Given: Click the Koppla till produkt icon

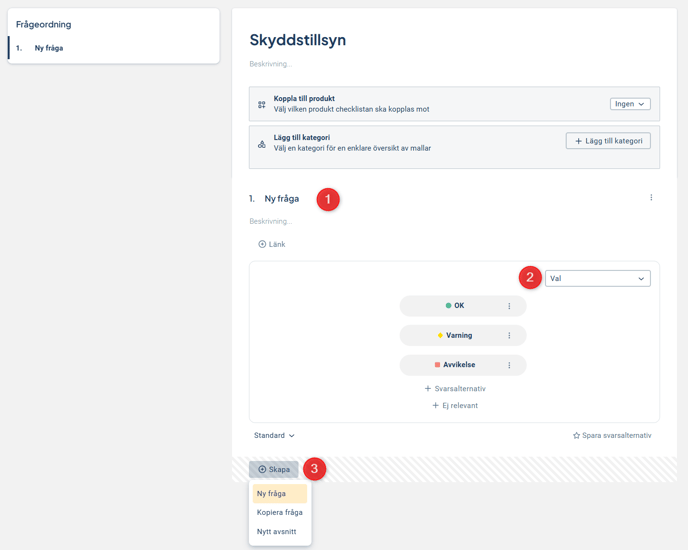Looking at the screenshot, I should click(x=262, y=104).
